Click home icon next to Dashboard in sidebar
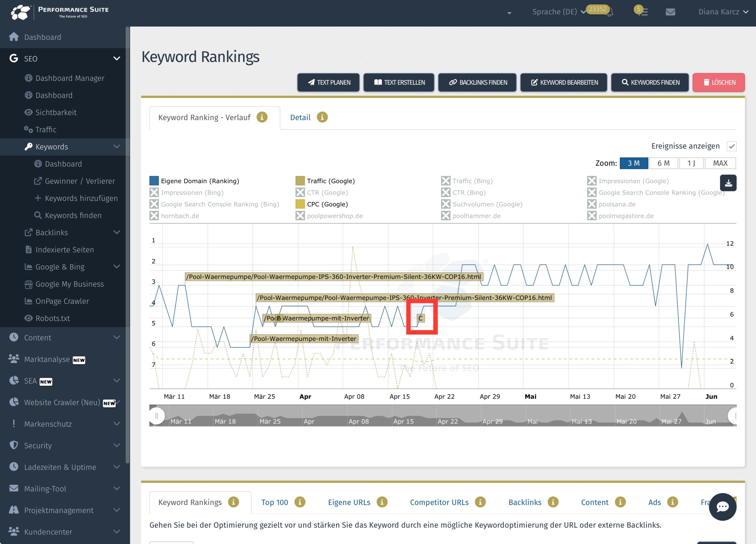756x544 pixels. [x=14, y=37]
